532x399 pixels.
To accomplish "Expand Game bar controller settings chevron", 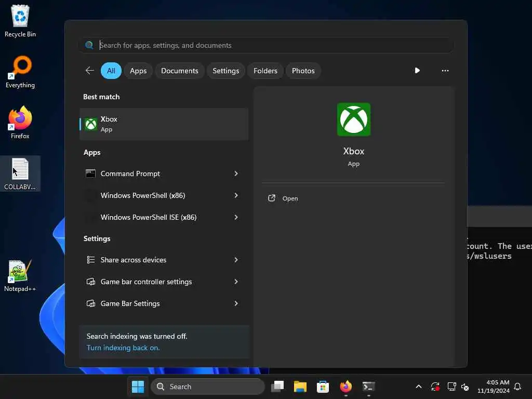I will pos(236,282).
